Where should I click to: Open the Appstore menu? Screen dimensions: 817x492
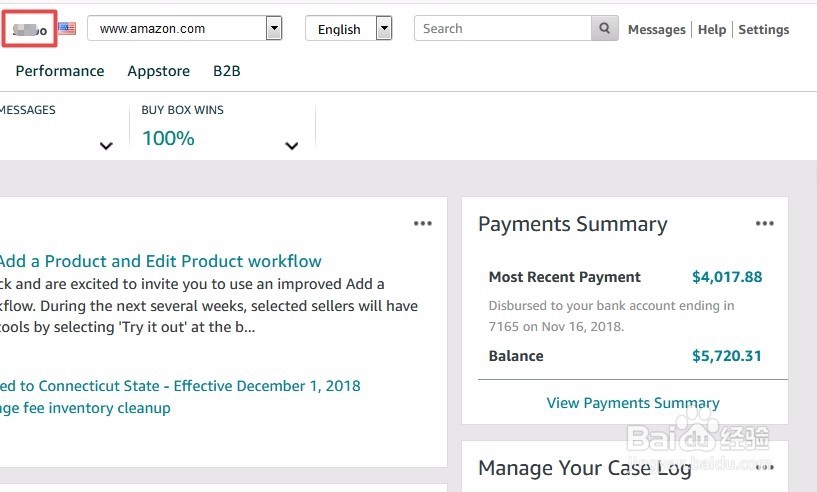pos(158,71)
